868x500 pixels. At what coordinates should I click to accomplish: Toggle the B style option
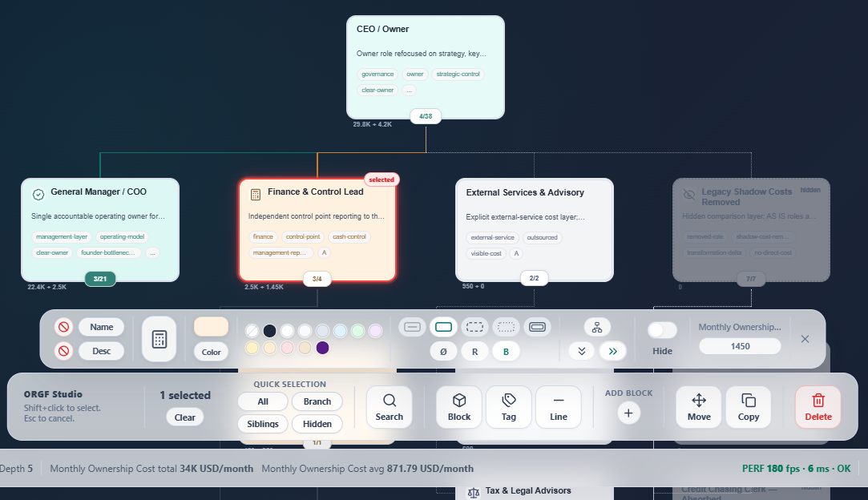coord(506,352)
